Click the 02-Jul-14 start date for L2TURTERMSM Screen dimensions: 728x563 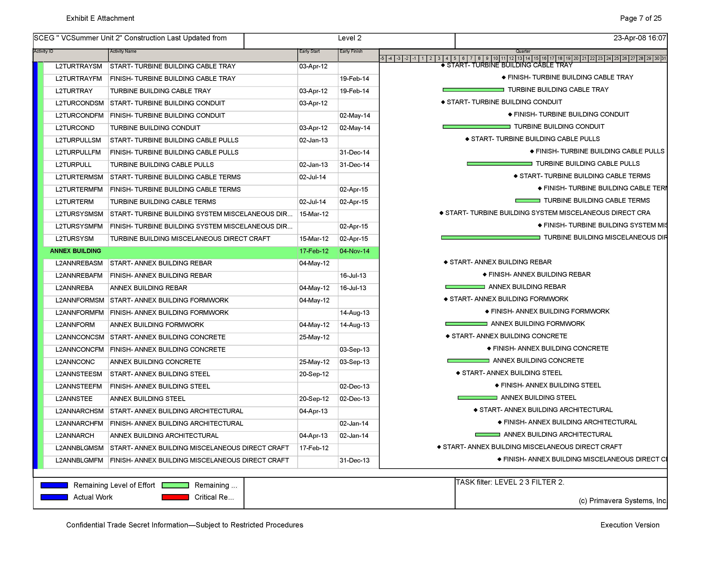tap(312, 177)
